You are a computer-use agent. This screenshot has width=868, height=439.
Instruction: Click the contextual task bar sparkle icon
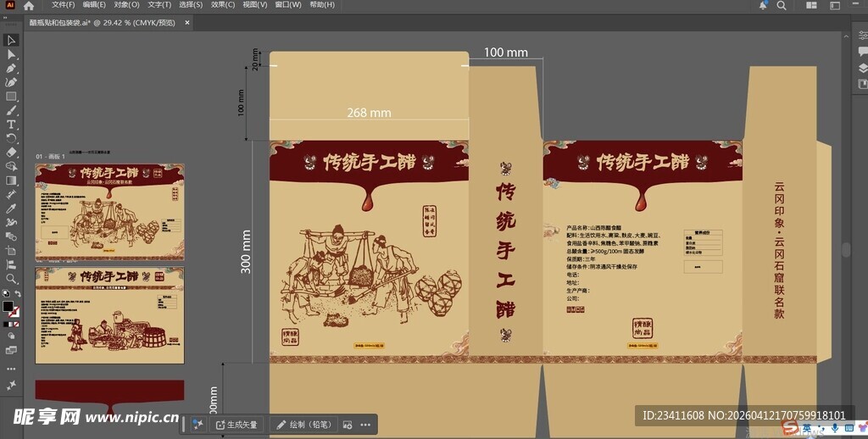pos(198,425)
